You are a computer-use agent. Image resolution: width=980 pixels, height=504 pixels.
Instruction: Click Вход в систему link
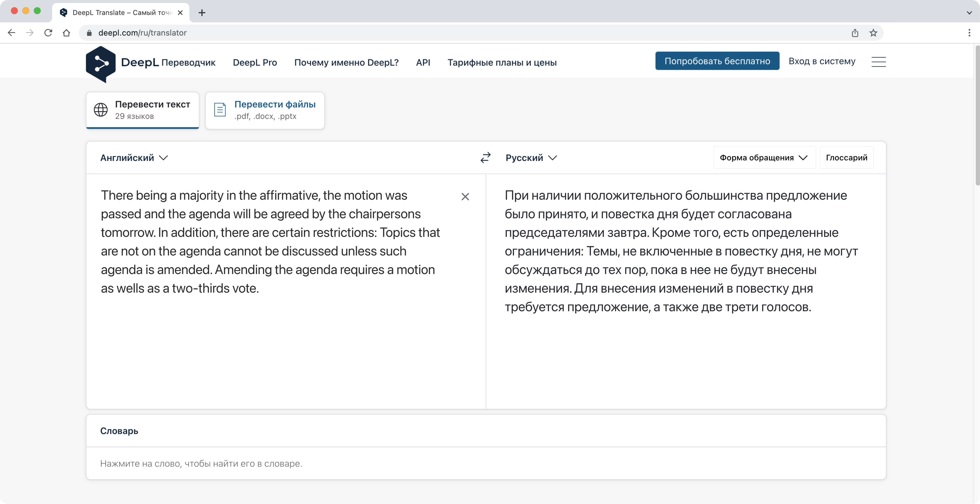pos(822,61)
